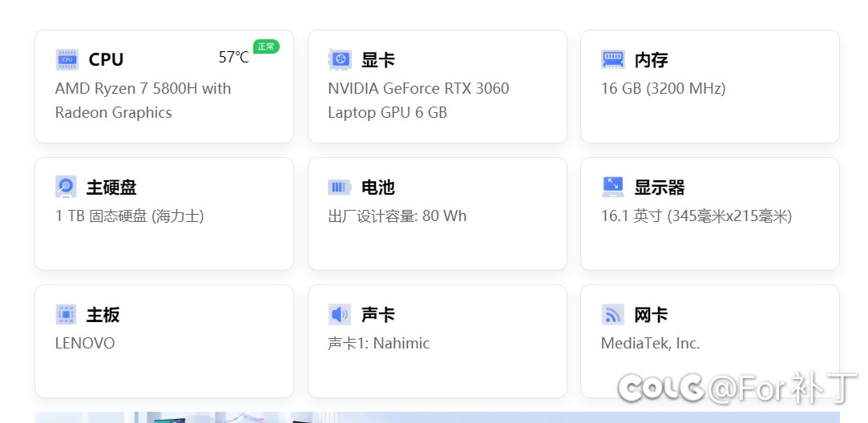Viewport: 868px width, 423px height.
Task: Select the 主硬盘 heading
Action: coord(111,187)
